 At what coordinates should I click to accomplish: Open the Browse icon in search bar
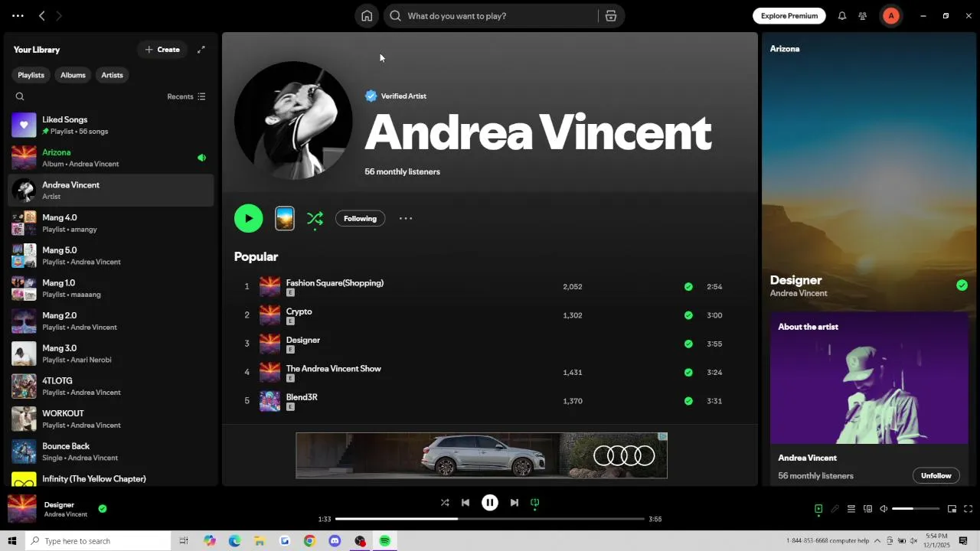point(611,16)
